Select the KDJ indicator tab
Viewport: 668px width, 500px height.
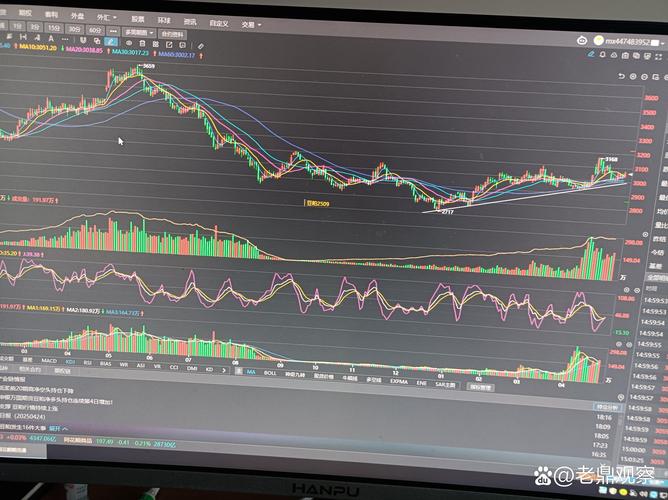(x=70, y=362)
